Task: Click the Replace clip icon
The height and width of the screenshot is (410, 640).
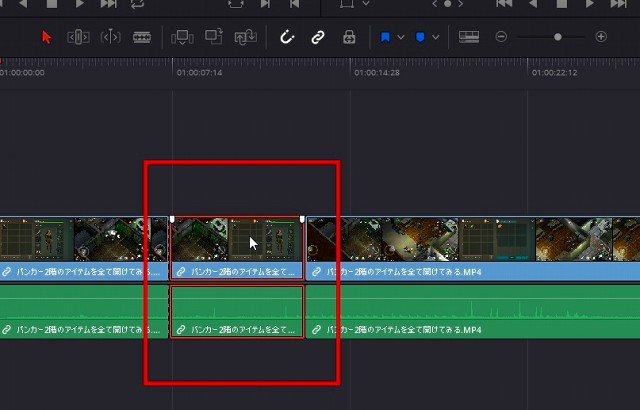Action: pyautogui.click(x=244, y=37)
